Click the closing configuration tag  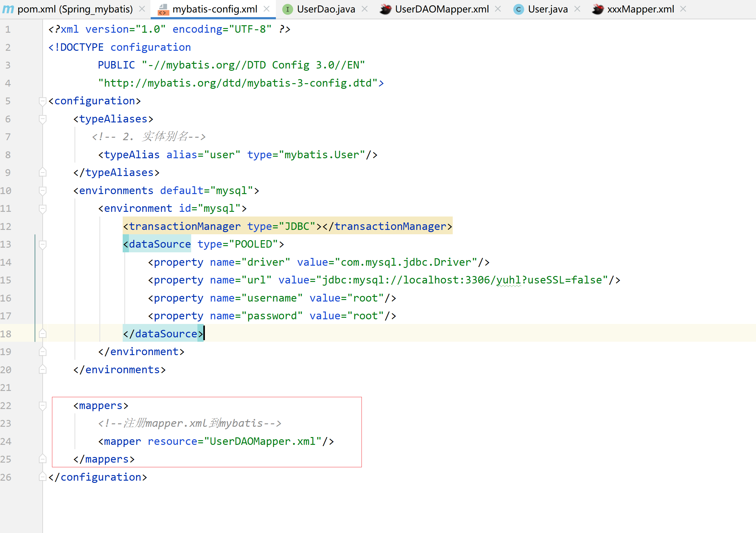tap(98, 477)
